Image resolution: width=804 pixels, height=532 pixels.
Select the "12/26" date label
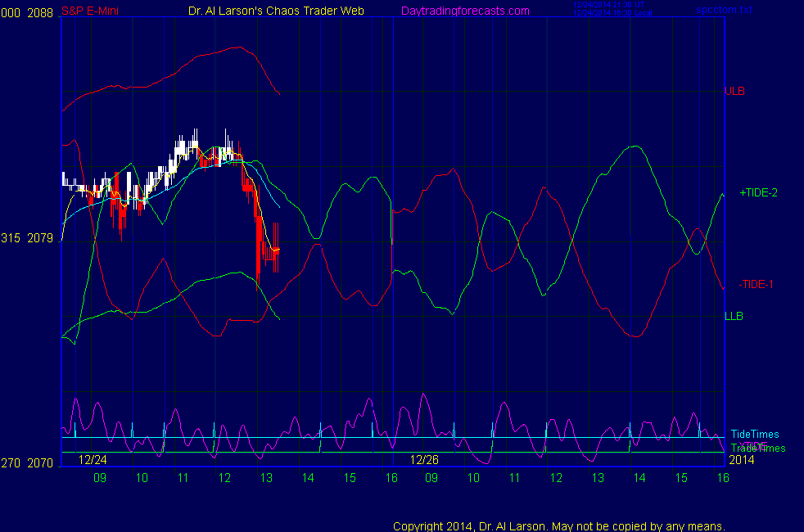(x=425, y=460)
